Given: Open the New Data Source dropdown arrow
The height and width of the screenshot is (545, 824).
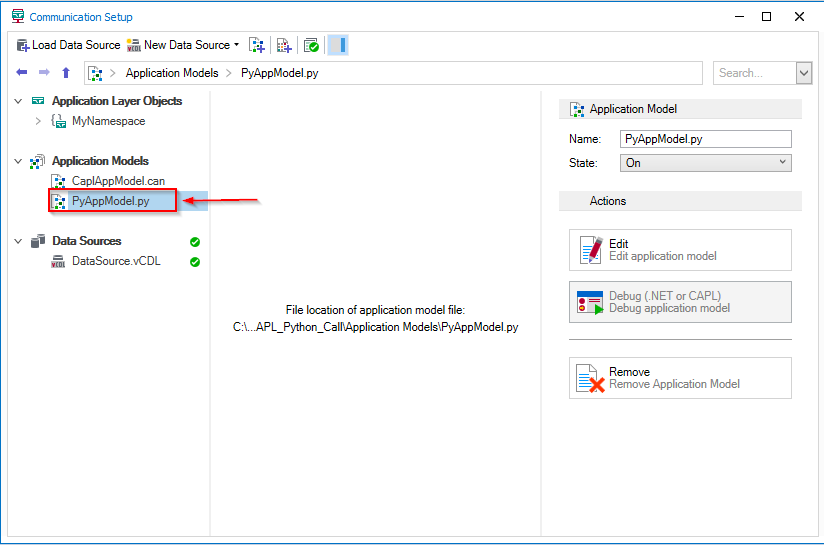Looking at the screenshot, I should point(237,45).
